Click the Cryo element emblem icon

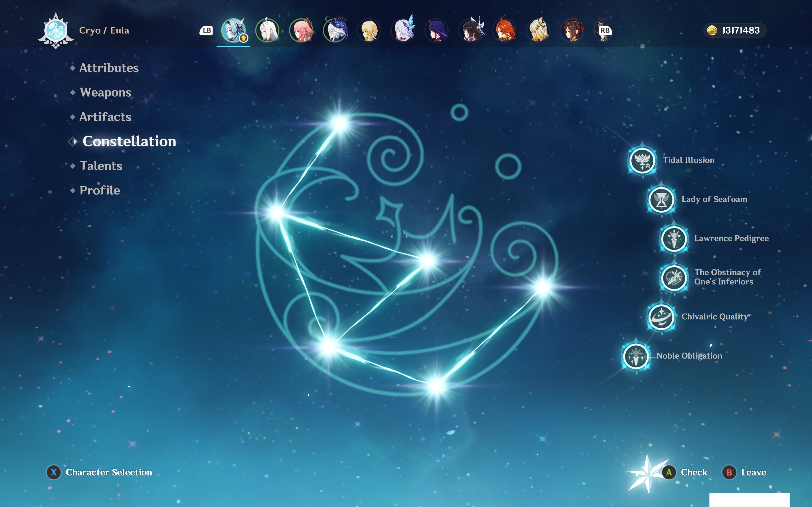click(56, 31)
